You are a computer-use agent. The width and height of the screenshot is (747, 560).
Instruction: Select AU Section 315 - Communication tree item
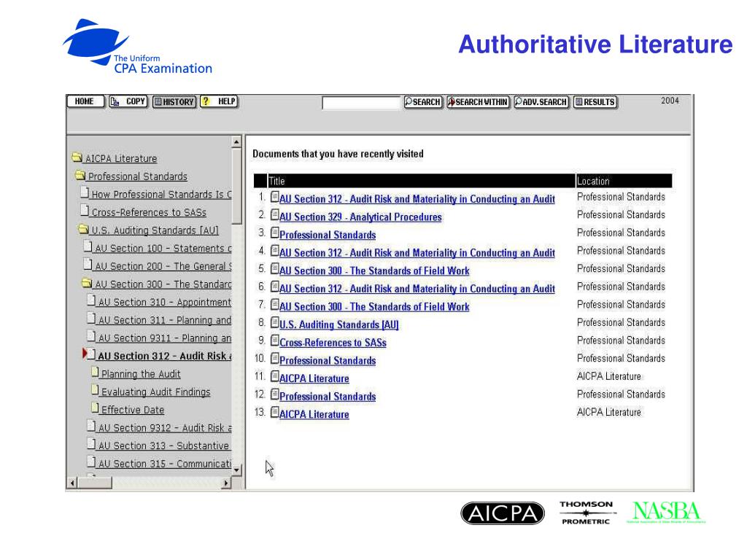(165, 464)
